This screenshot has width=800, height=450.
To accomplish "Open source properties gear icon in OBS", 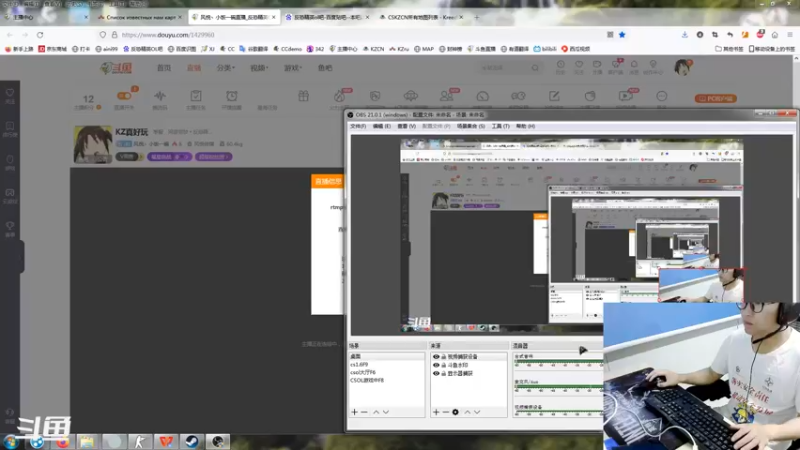I will pyautogui.click(x=456, y=412).
